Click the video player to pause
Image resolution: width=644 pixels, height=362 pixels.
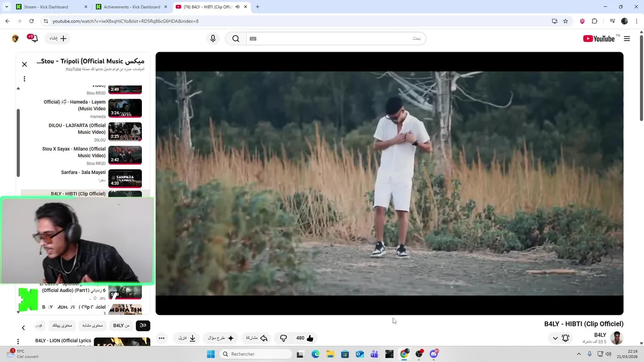(389, 184)
